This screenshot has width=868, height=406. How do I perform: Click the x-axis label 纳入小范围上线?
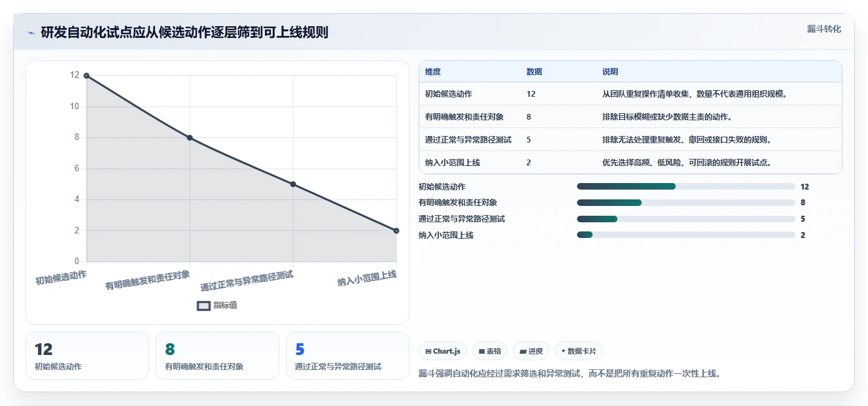367,279
